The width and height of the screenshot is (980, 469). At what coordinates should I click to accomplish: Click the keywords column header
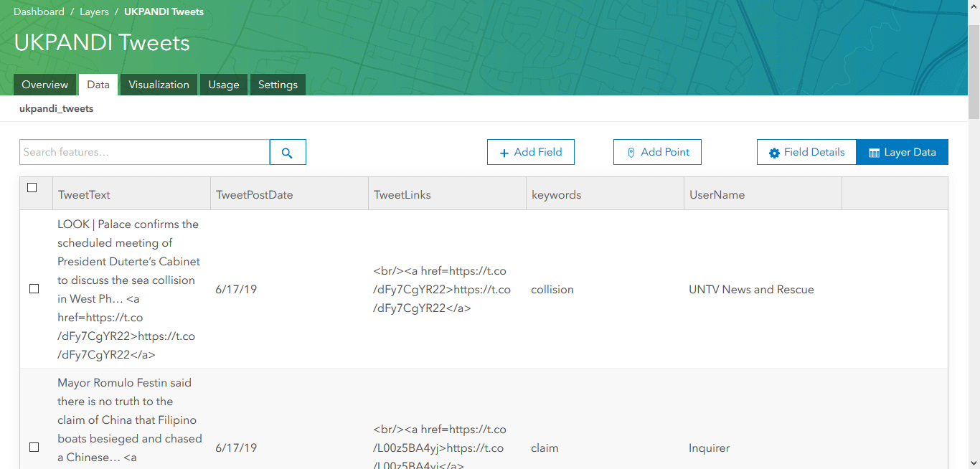(605, 194)
